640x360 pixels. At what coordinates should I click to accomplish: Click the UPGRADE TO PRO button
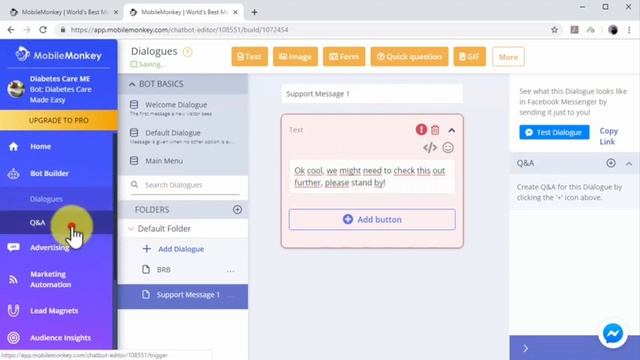[x=58, y=120]
